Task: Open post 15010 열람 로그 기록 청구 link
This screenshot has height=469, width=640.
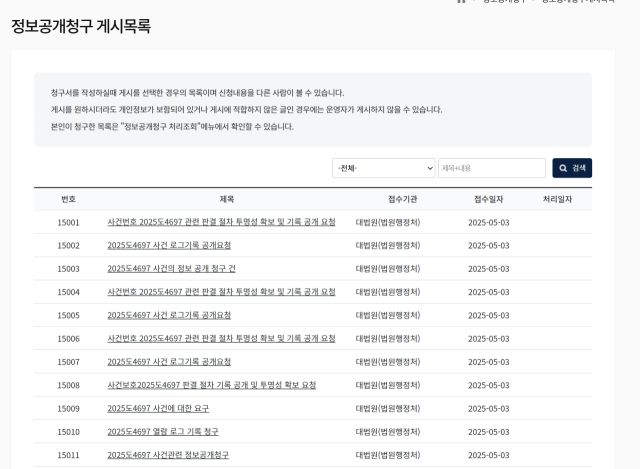Action: tap(163, 431)
